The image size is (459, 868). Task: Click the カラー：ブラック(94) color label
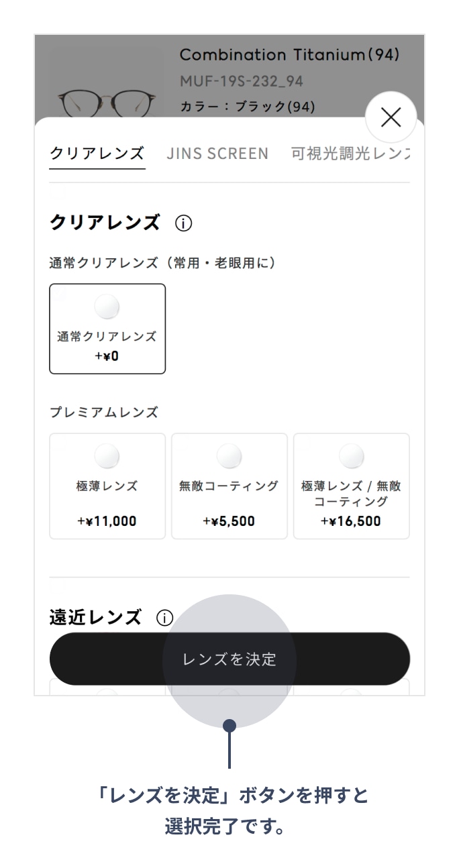248,106
